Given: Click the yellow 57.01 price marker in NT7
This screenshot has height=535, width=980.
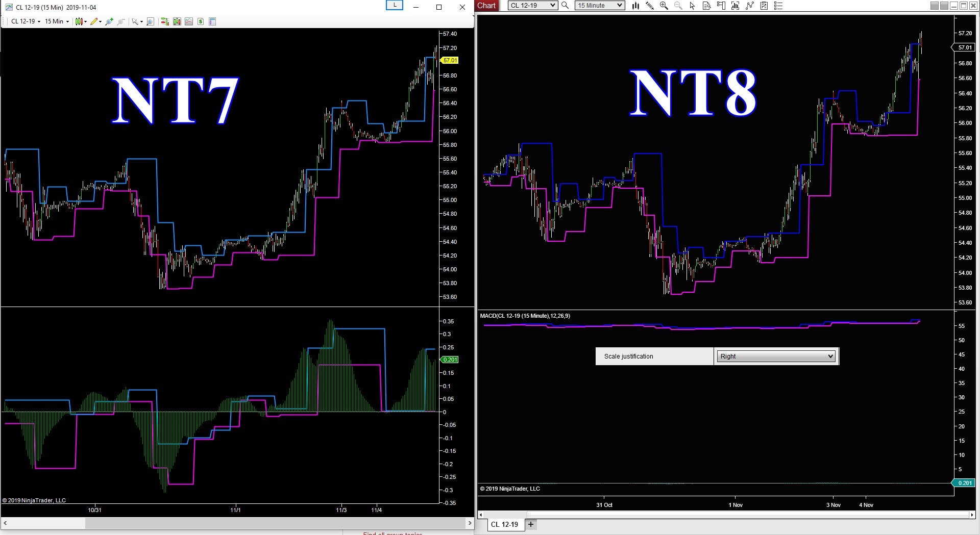Looking at the screenshot, I should coord(450,60).
